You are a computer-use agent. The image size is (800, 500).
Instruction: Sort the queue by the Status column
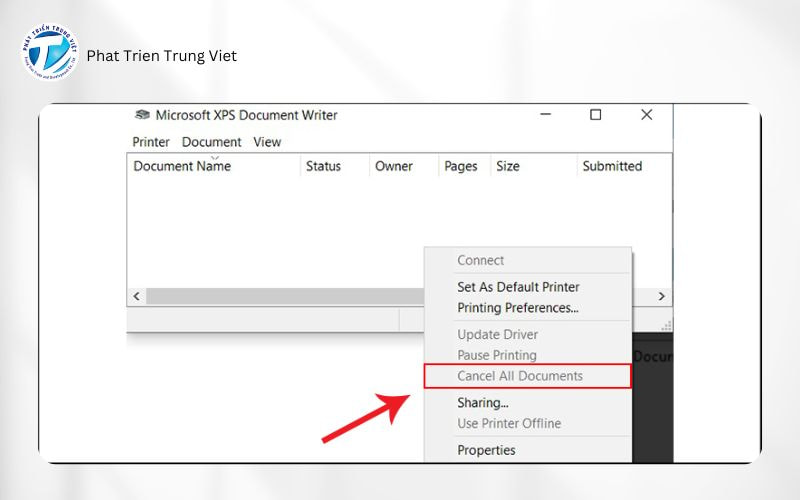pos(323,167)
